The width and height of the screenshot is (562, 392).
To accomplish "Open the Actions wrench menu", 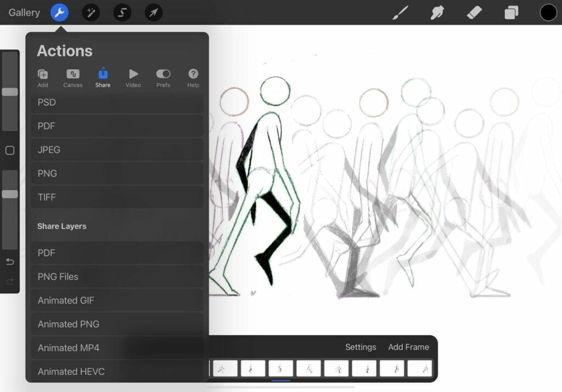I will click(59, 13).
